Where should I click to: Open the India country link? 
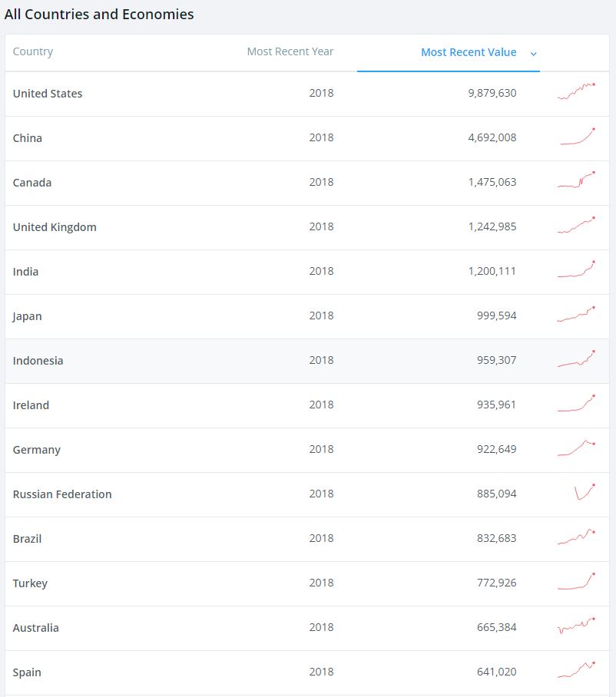coord(25,272)
